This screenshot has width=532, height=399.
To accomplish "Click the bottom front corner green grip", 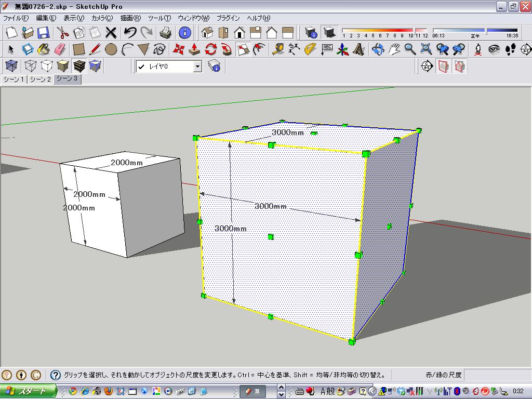I will pyautogui.click(x=352, y=342).
